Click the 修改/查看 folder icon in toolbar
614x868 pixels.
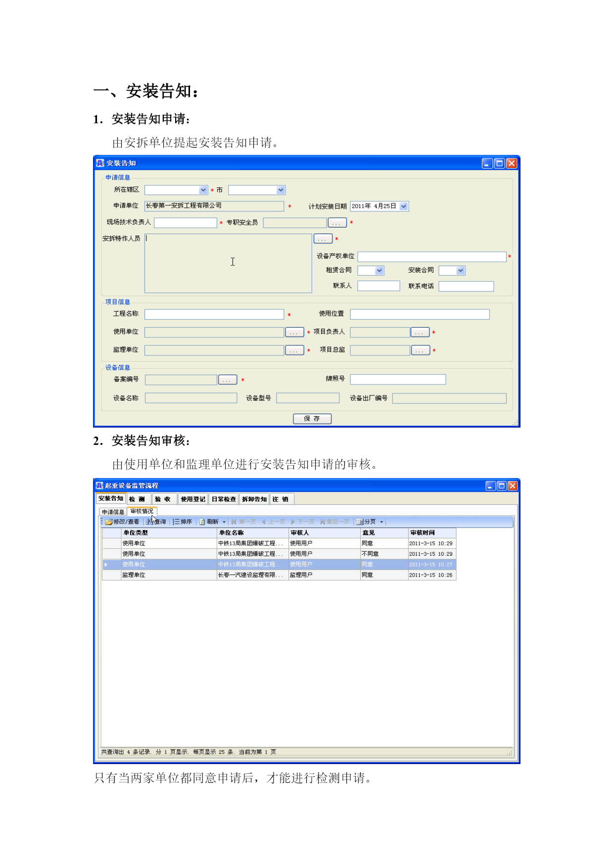(109, 522)
